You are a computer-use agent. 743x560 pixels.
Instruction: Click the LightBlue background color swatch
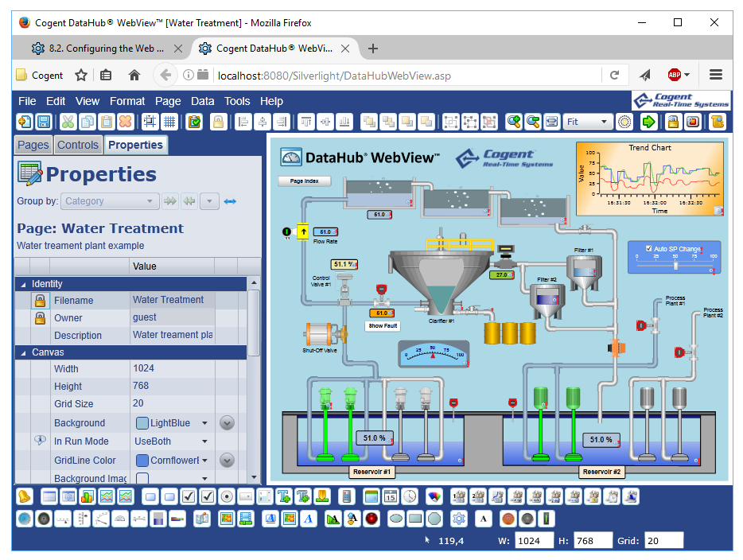point(142,423)
